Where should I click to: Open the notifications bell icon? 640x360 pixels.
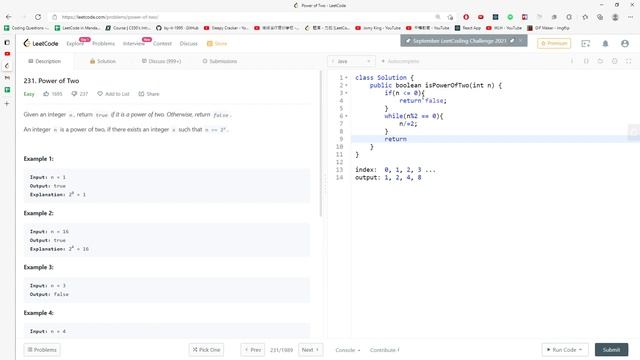pyautogui.click(x=605, y=43)
